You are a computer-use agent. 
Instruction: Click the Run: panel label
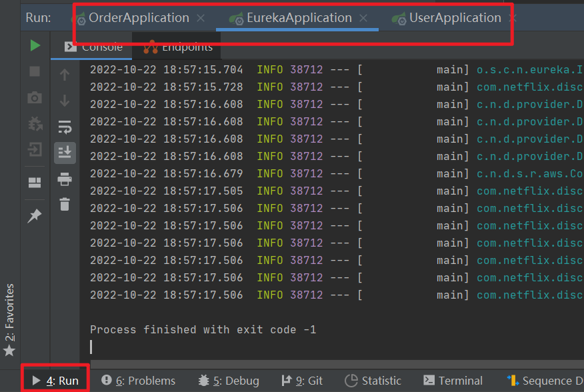(x=39, y=17)
